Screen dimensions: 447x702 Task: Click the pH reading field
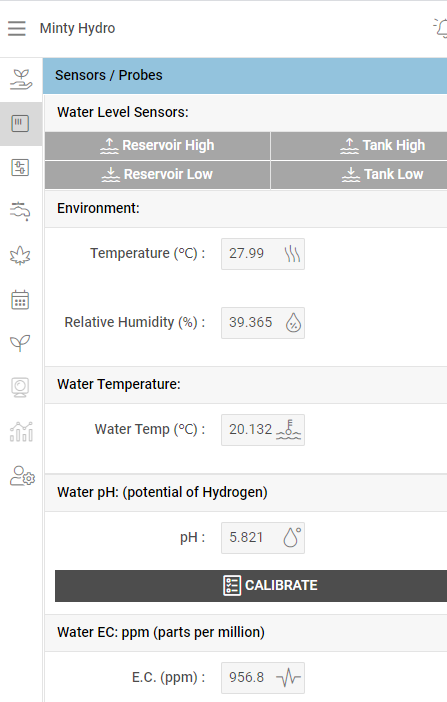263,538
